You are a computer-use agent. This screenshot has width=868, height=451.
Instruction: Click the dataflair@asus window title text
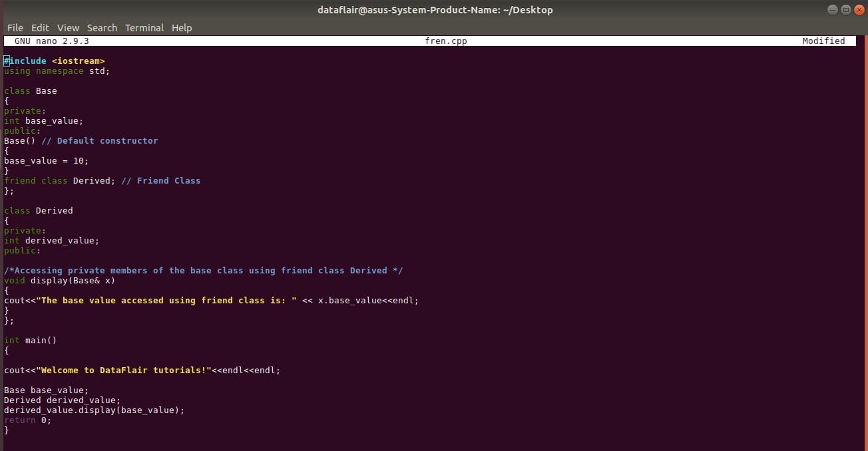(435, 9)
